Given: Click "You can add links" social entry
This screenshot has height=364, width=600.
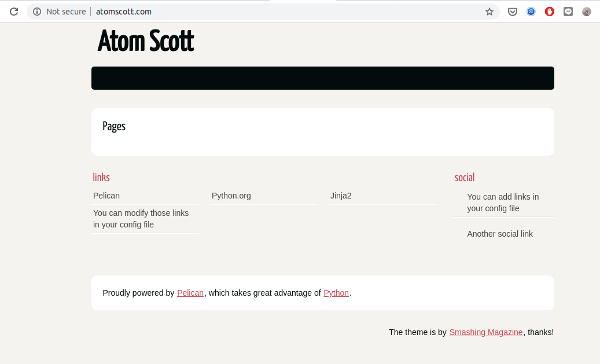Looking at the screenshot, I should tap(503, 203).
